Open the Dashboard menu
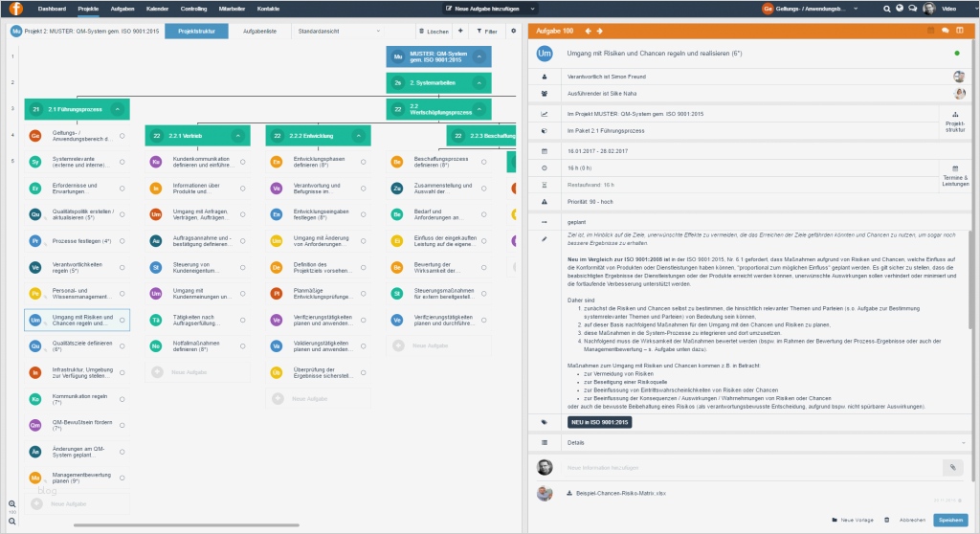The width and height of the screenshot is (980, 534). [x=52, y=9]
